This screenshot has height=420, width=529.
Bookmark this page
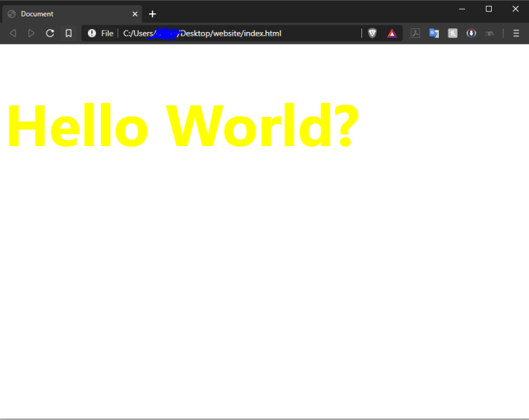tap(69, 33)
